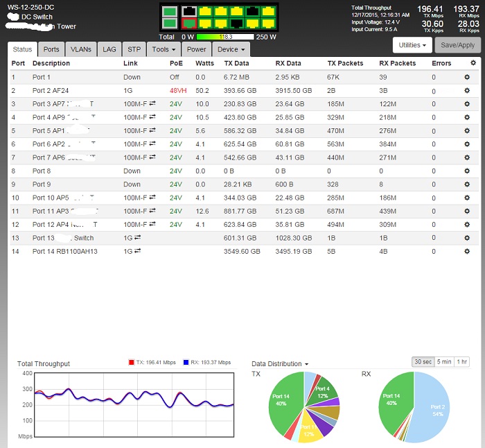Open gear menu for Port 13 Switch row

[x=467, y=238]
